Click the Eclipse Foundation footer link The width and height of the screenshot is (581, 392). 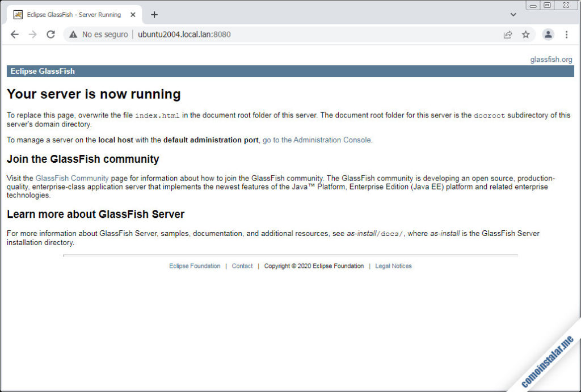(195, 265)
